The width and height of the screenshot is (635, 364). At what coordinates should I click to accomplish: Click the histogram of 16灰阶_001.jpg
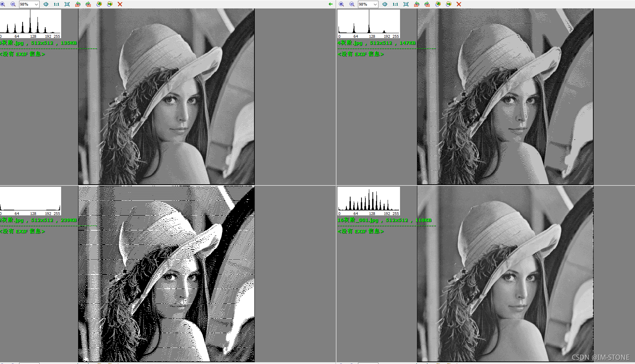click(369, 201)
